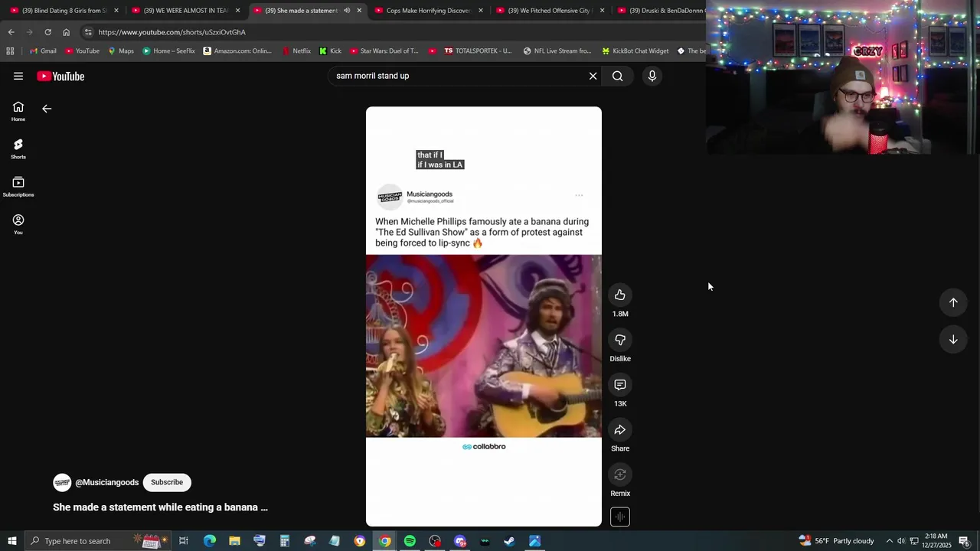The width and height of the screenshot is (980, 551).
Task: Go to the next short with down arrow
Action: [x=953, y=340]
